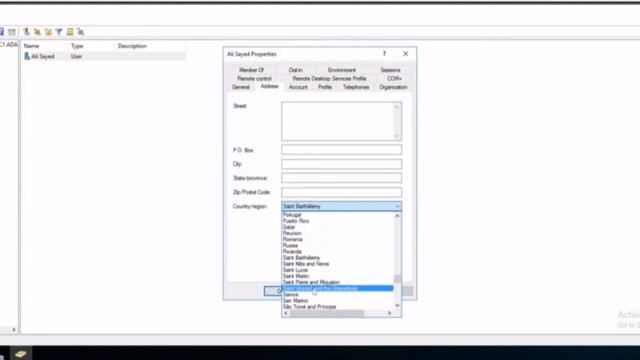Choose Saint Pierre and Miquelon
The height and width of the screenshot is (360, 640).
click(x=311, y=282)
